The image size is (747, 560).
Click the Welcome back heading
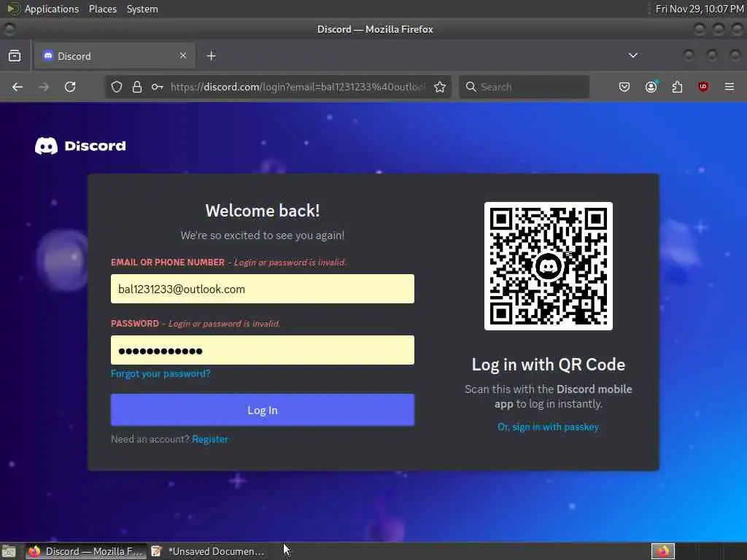pyautogui.click(x=263, y=211)
